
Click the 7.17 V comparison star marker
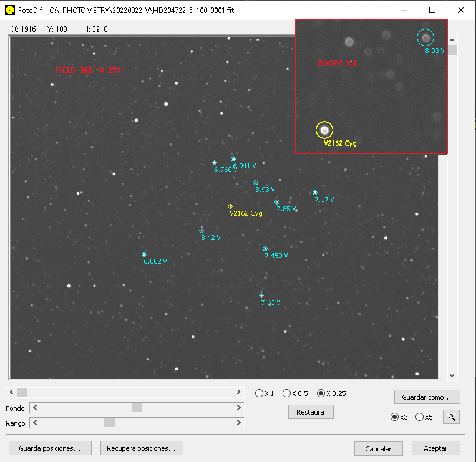[315, 193]
